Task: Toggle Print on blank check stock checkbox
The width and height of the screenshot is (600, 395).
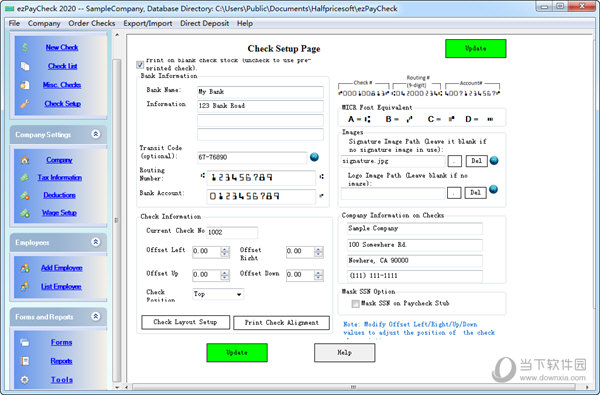Action: (140, 65)
